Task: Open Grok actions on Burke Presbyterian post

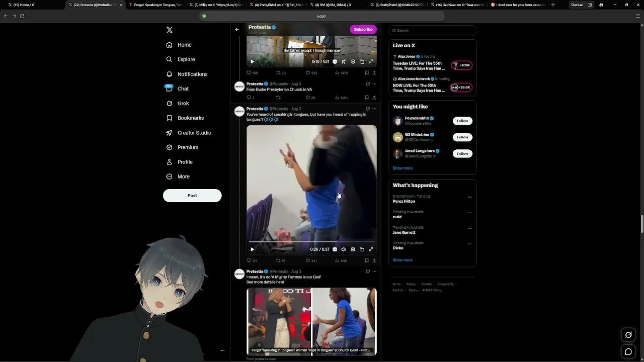Action: (367, 84)
